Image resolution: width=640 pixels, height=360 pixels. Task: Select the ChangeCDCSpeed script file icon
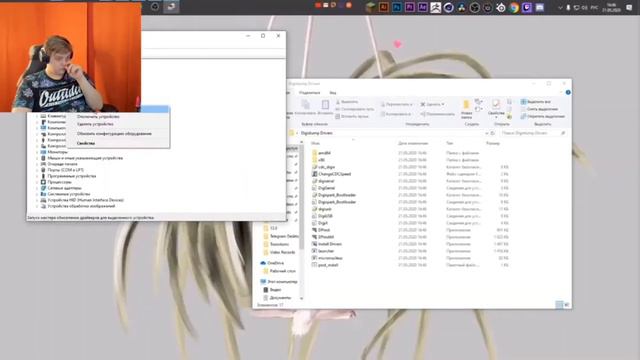314,174
